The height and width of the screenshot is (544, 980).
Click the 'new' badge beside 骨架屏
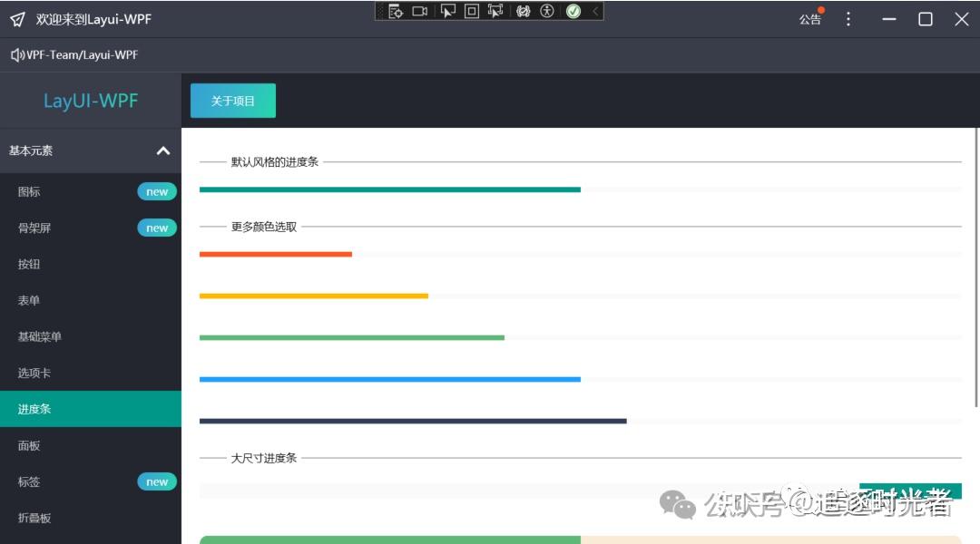[156, 228]
